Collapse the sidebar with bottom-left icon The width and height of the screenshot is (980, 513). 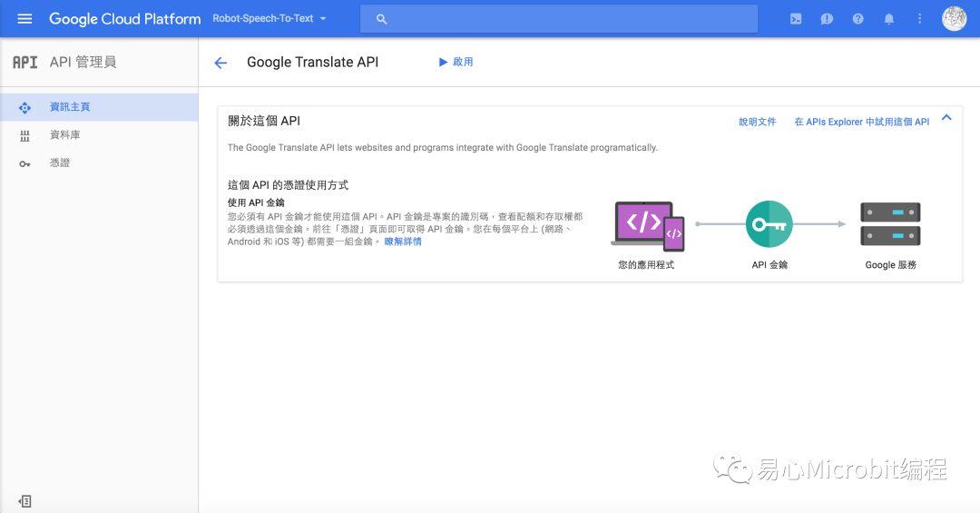click(x=25, y=501)
